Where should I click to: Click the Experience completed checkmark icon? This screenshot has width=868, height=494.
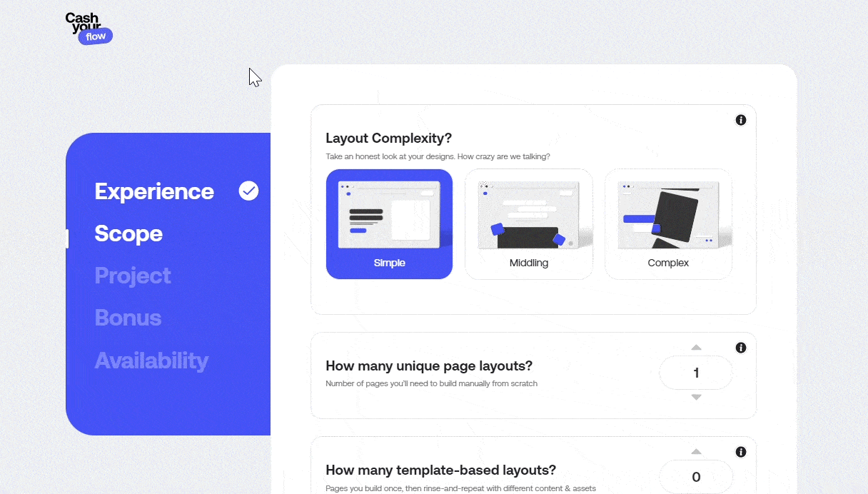(248, 191)
